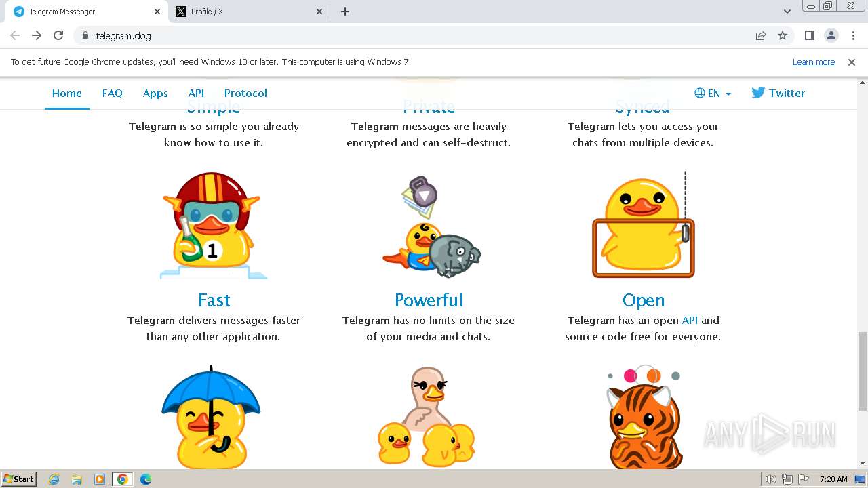Click the padlock site info icon
Image resolution: width=868 pixels, height=488 pixels.
click(x=85, y=35)
